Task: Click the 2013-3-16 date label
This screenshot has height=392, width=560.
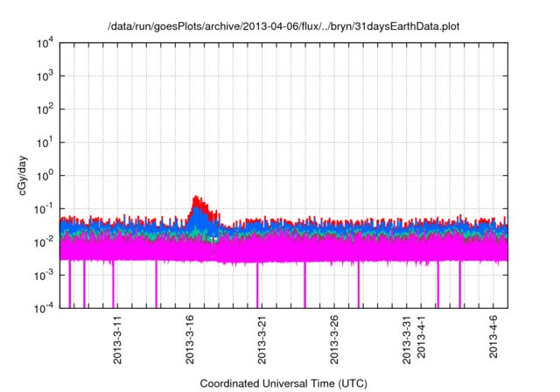Action: (190, 339)
